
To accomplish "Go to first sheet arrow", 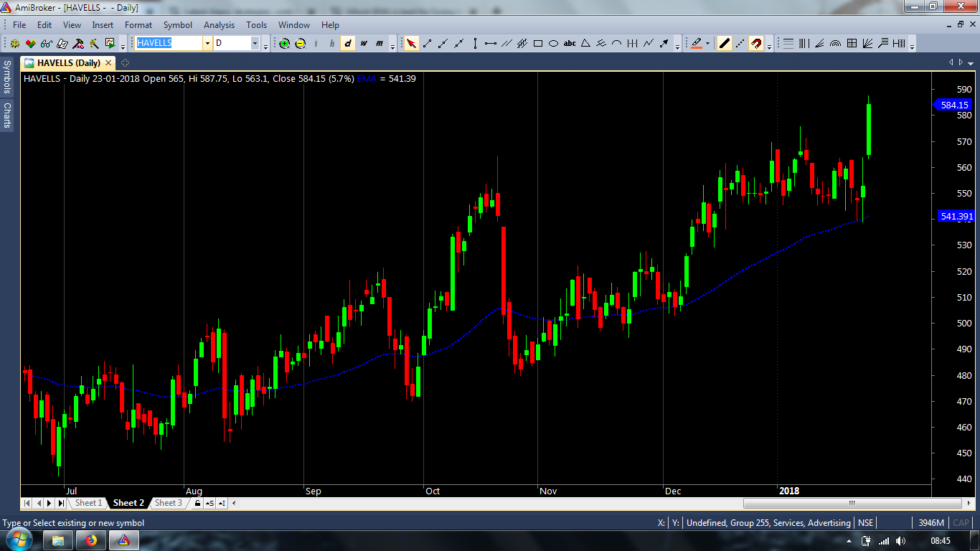I will point(28,503).
